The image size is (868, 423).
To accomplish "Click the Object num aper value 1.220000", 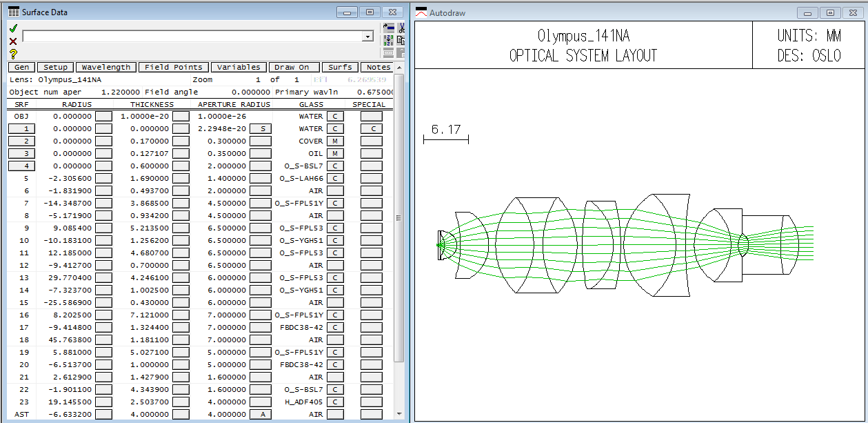I will click(120, 92).
